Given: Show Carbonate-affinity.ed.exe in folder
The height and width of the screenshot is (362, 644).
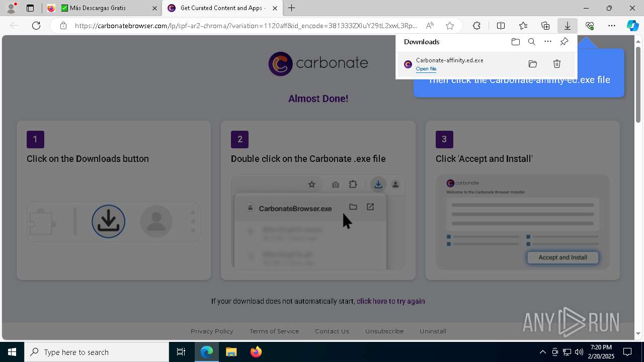Looking at the screenshot, I should [x=533, y=64].
